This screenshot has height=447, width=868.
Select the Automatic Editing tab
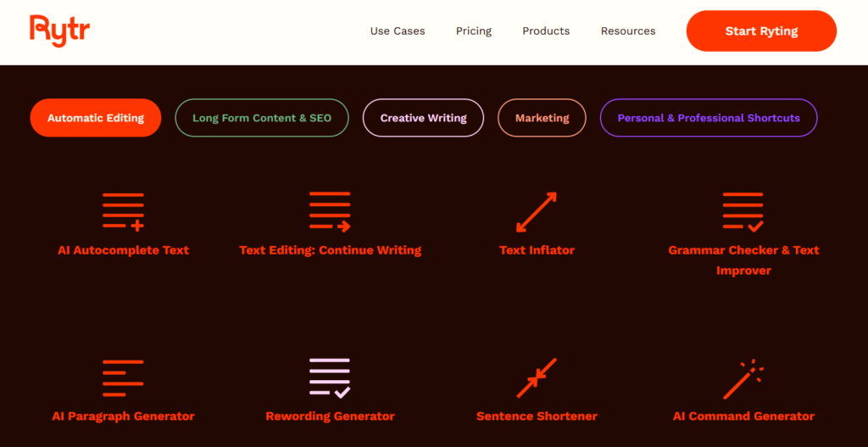96,117
